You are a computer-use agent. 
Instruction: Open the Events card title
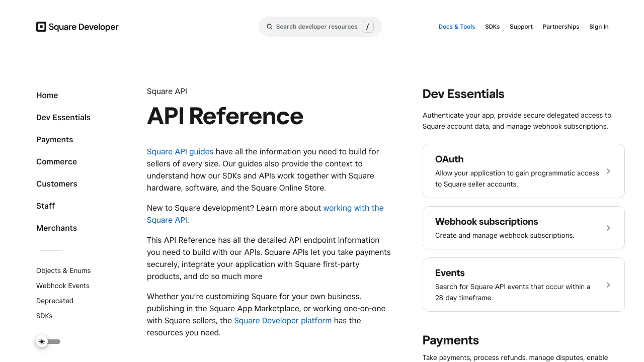[x=450, y=273]
